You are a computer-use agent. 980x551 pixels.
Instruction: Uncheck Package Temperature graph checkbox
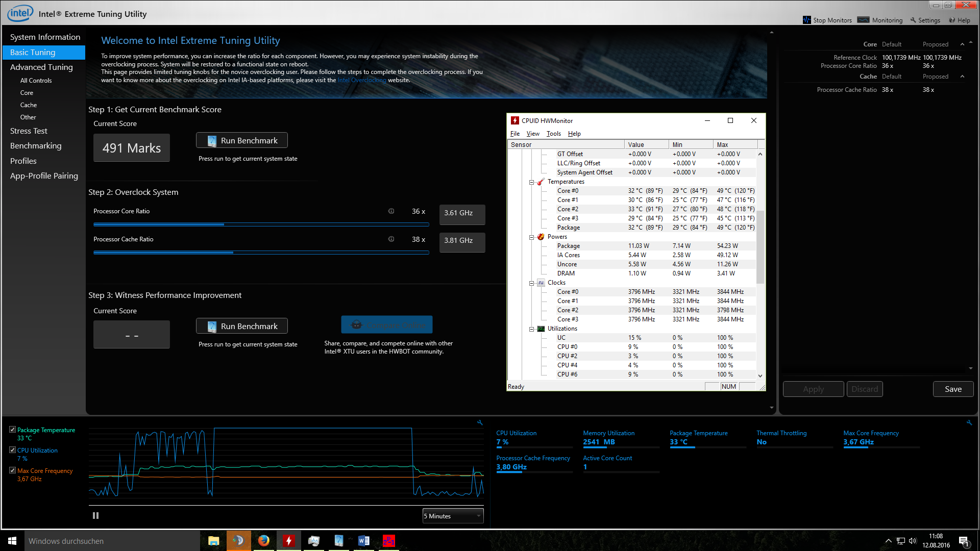coord(12,430)
